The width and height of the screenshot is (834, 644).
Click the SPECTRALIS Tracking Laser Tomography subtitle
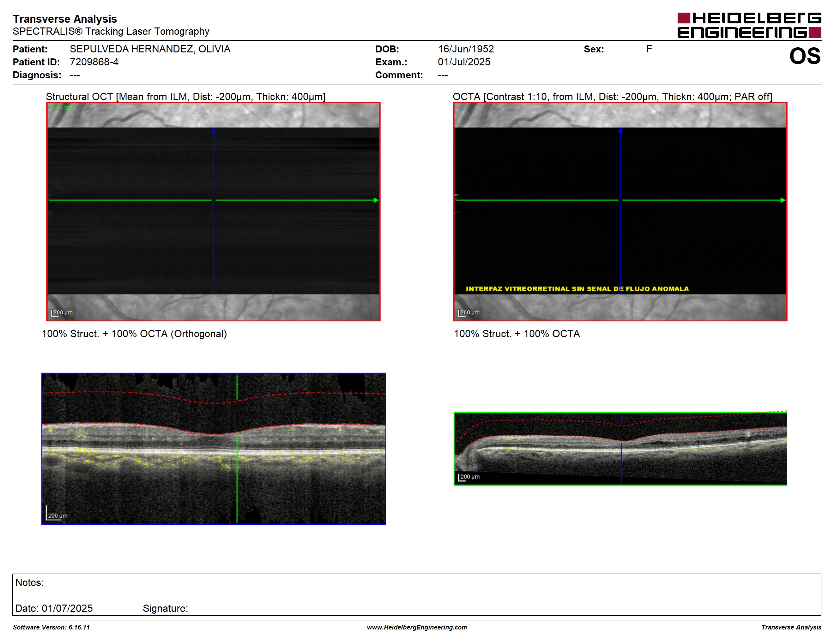(x=111, y=31)
